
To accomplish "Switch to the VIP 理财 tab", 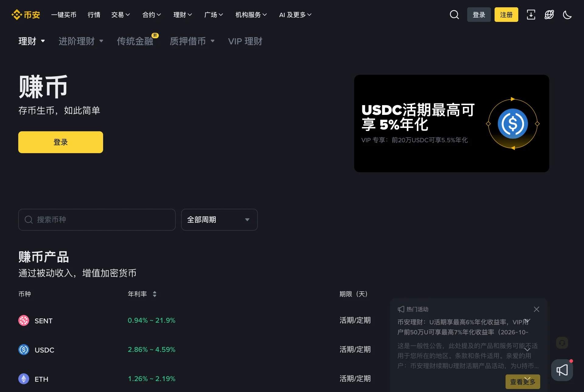I will coord(245,41).
